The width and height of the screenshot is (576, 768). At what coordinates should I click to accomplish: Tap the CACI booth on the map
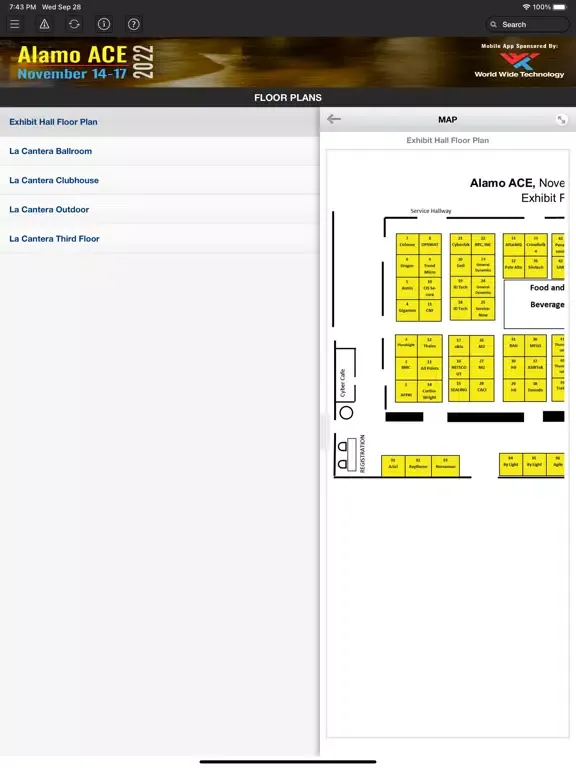pos(482,390)
